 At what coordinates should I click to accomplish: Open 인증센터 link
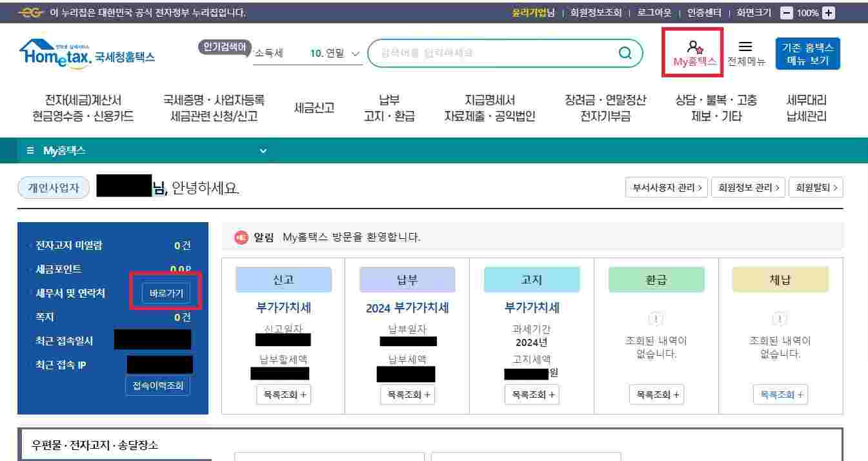(x=704, y=12)
